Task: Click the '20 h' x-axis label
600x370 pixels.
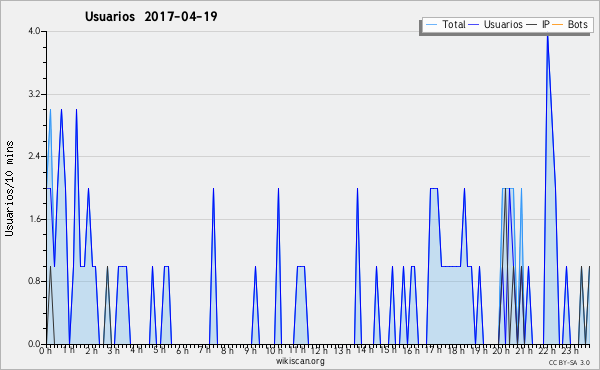Action: [x=501, y=350]
